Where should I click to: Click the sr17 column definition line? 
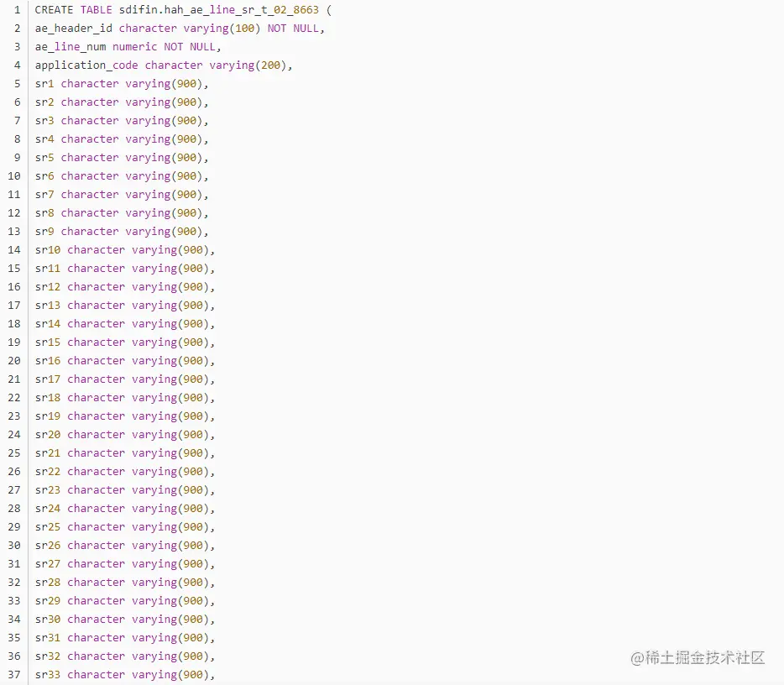click(x=125, y=380)
